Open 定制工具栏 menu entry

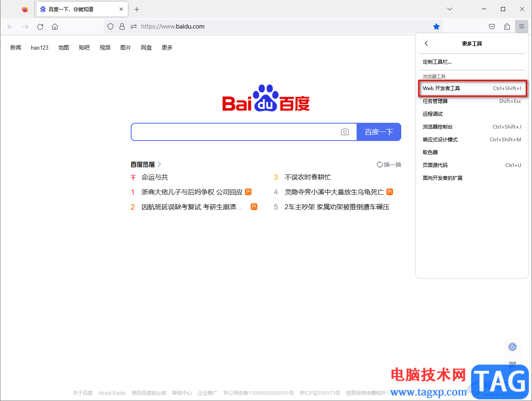point(472,62)
